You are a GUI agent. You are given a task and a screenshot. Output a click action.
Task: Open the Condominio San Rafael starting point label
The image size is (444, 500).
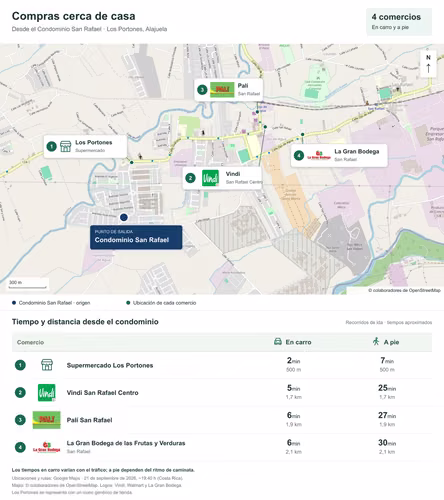click(x=136, y=237)
